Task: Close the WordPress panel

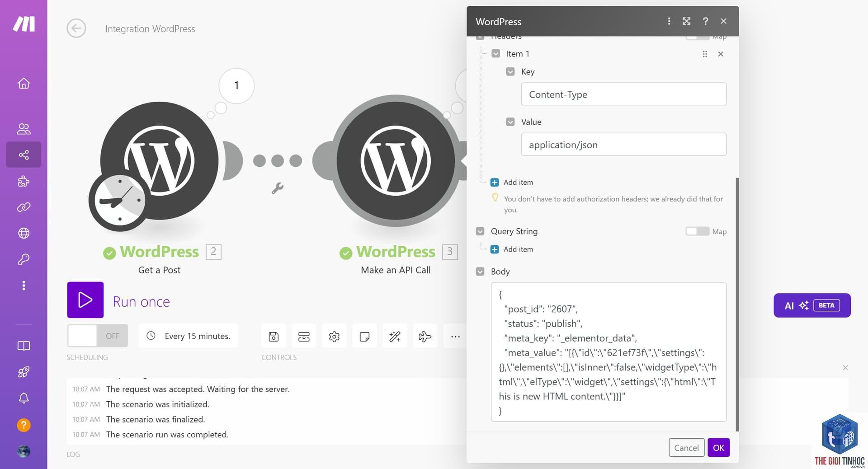Action: click(x=723, y=21)
